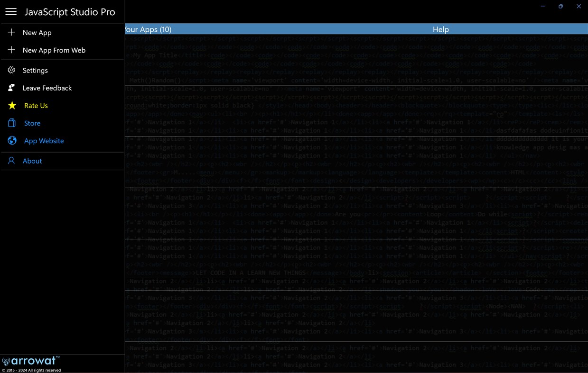Image resolution: width=588 pixels, height=373 pixels.
Task: Click the New App plus icon
Action: (11, 32)
